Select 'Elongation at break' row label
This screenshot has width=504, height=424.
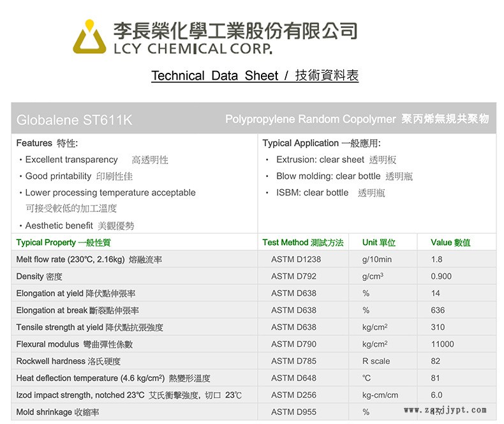(x=77, y=310)
